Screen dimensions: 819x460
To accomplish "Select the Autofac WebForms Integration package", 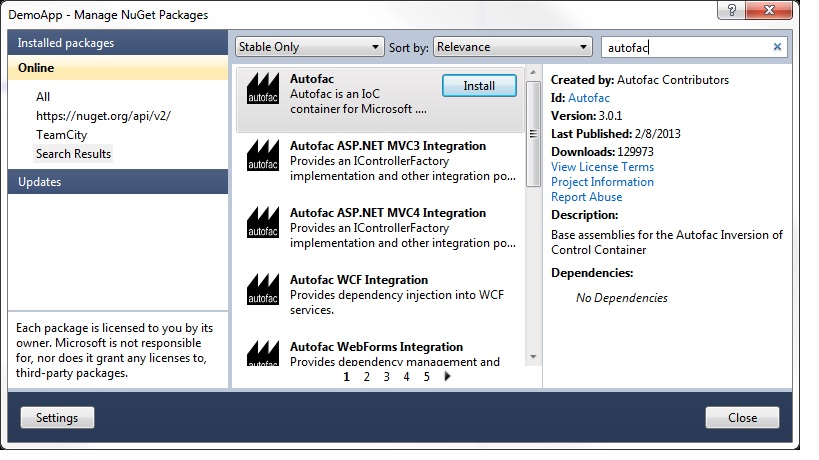I will pyautogui.click(x=380, y=353).
